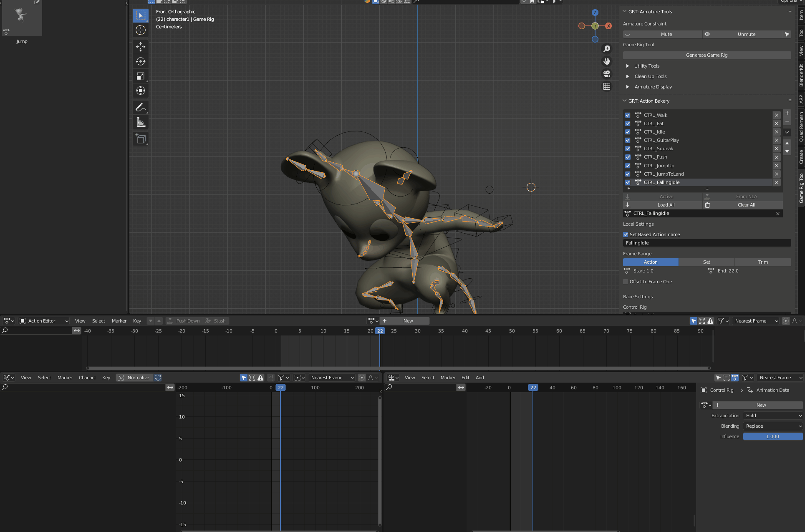805x532 pixels.
Task: Enable Offset to Frame One checkbox
Action: pyautogui.click(x=626, y=282)
